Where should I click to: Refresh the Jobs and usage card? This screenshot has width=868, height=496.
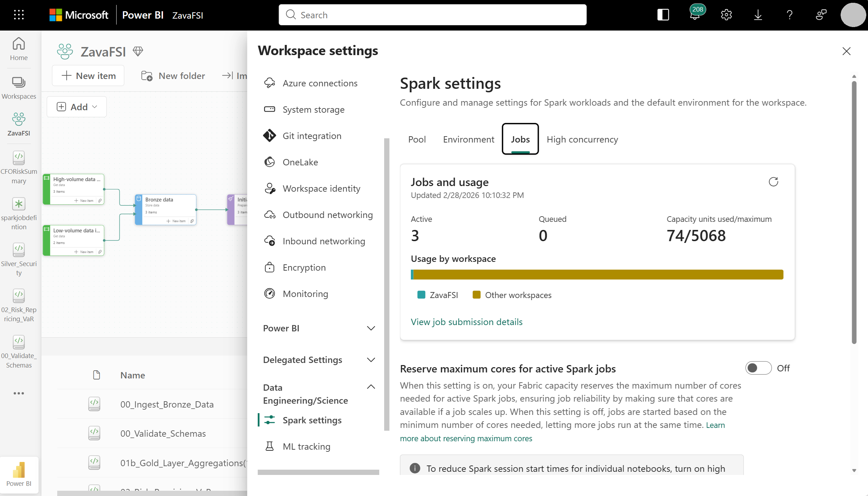coord(773,181)
